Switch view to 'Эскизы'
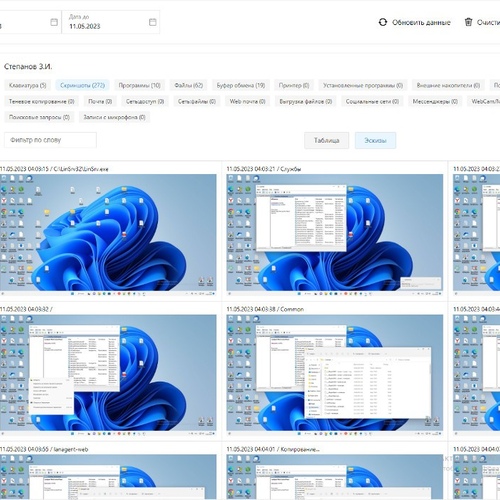 click(x=375, y=140)
